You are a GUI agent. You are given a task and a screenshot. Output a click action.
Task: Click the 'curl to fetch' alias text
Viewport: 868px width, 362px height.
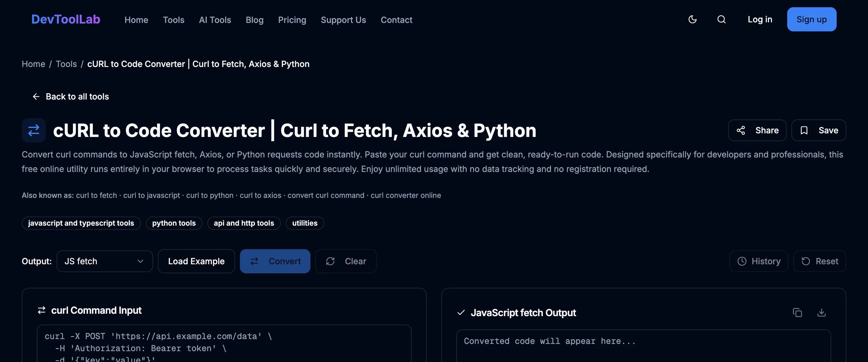[x=96, y=195]
